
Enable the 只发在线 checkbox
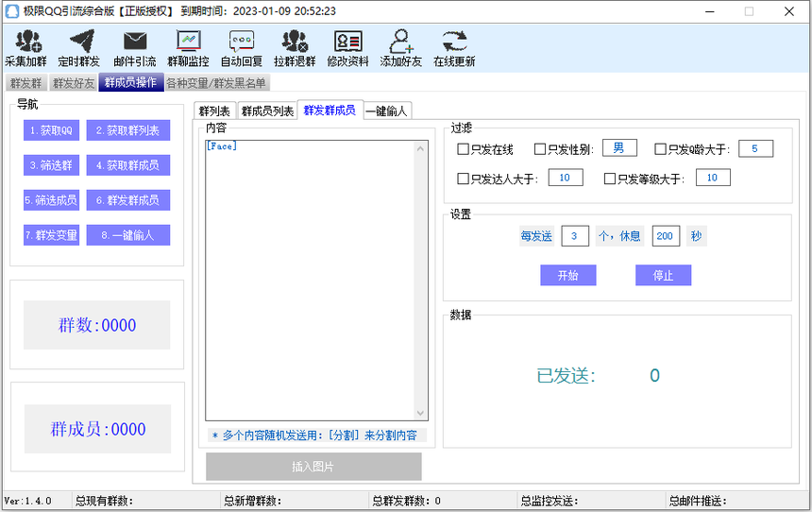tap(463, 149)
